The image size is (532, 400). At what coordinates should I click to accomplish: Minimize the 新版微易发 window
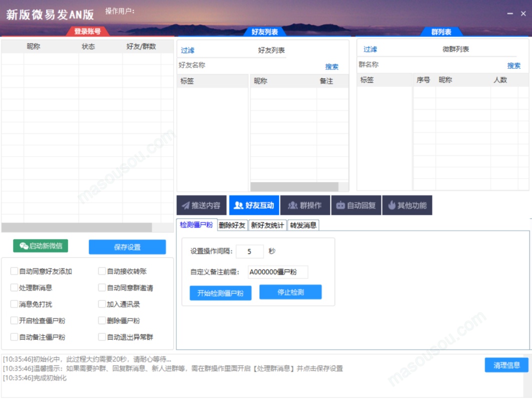click(510, 13)
